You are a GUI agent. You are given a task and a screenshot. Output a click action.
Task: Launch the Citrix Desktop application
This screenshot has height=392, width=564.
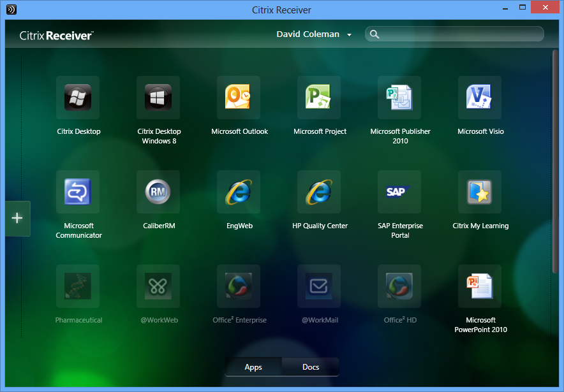coord(78,98)
